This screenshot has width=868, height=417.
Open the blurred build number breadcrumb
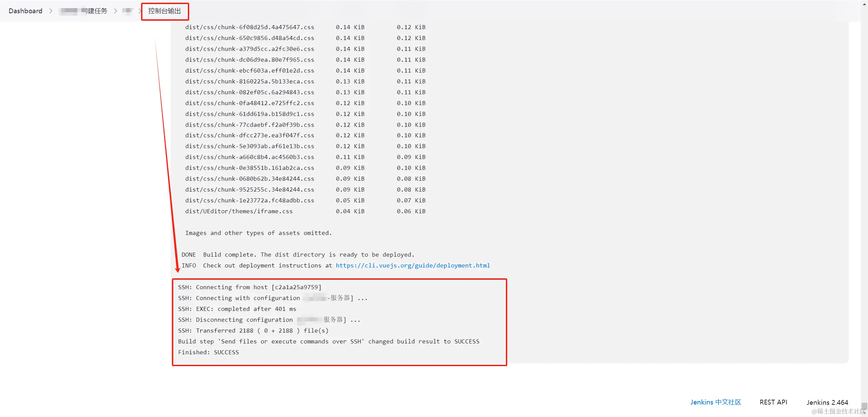pos(128,11)
